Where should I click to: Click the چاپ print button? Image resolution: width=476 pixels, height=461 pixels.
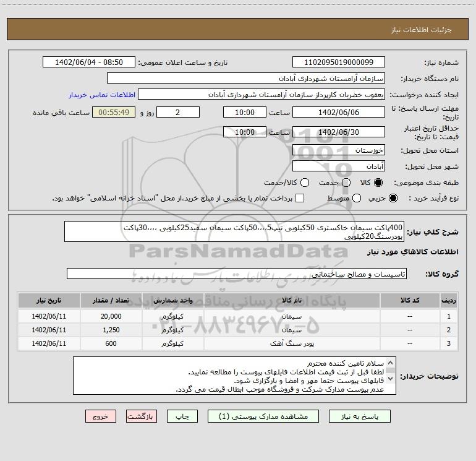(182, 416)
